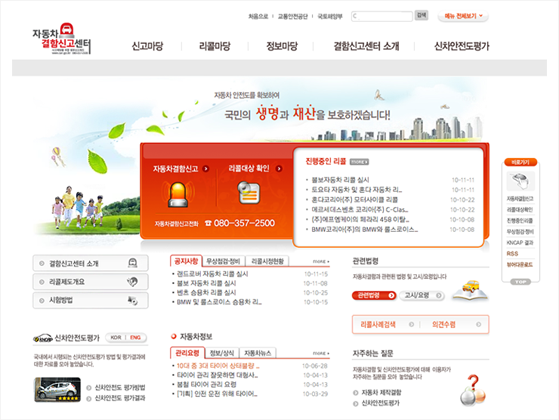Open article '10대 중 3대 타이어 상태불량'
This screenshot has width=559, height=420.
pos(218,366)
